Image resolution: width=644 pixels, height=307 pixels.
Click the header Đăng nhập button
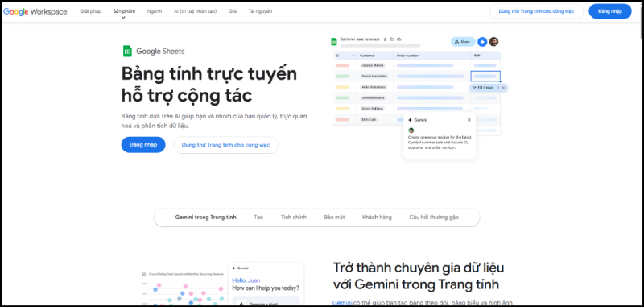610,11
